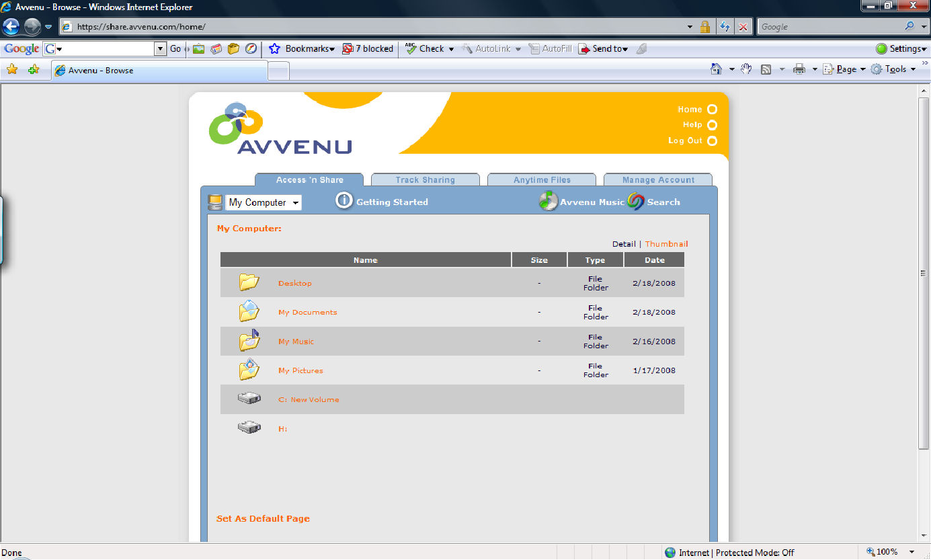Open the Send to menu
Screen dimensions: 931x560
point(603,48)
